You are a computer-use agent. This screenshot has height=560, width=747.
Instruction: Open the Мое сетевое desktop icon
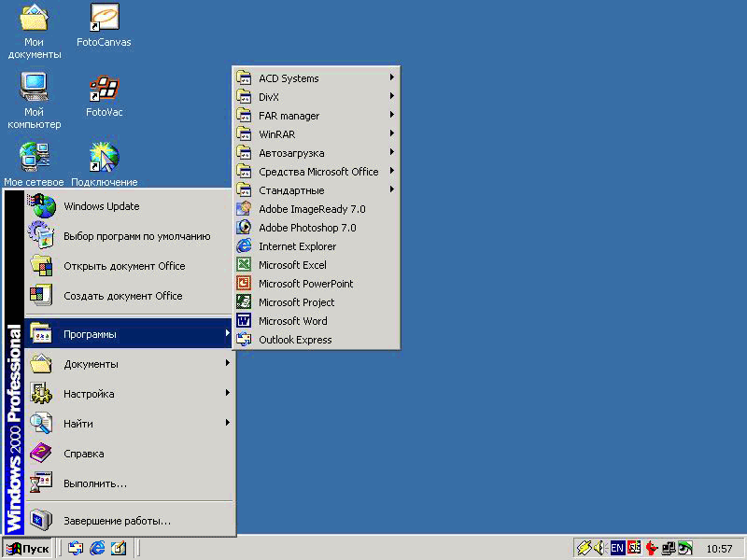34,164
